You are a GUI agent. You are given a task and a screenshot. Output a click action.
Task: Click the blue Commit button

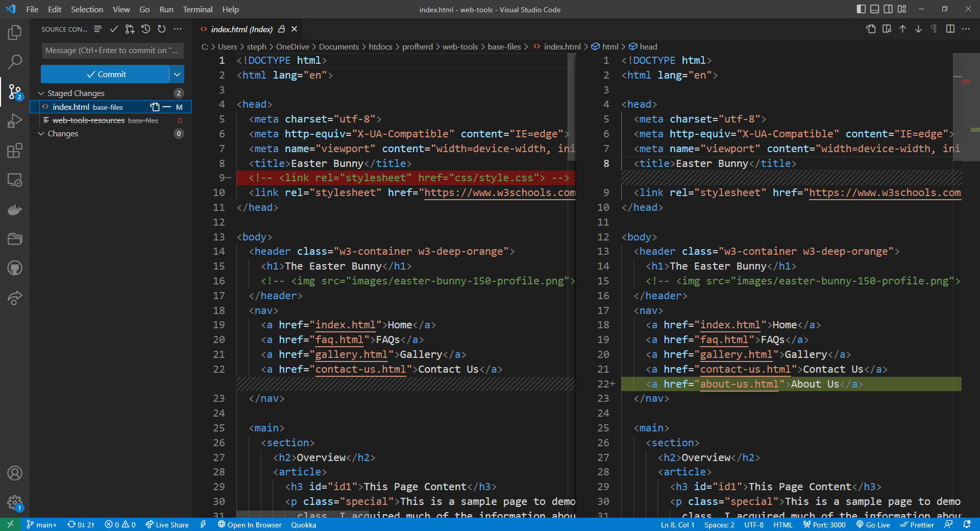point(105,74)
